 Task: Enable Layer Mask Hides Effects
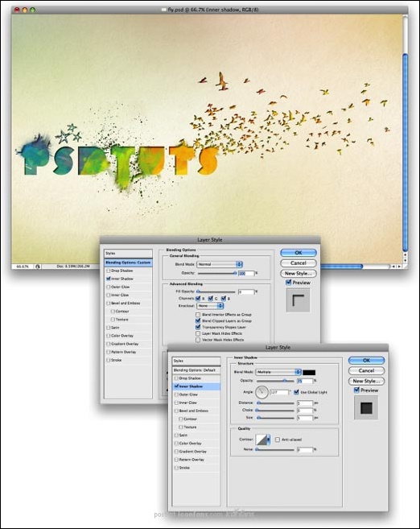(198, 333)
